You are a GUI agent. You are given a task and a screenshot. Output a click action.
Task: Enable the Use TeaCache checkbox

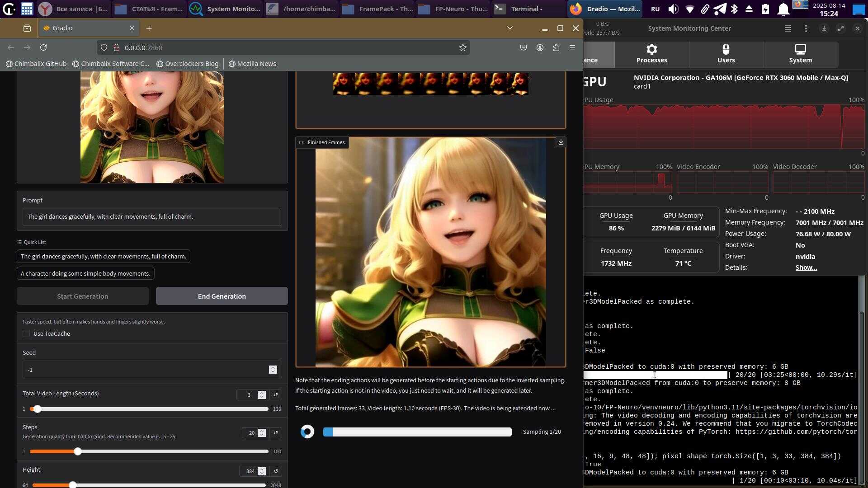point(26,333)
